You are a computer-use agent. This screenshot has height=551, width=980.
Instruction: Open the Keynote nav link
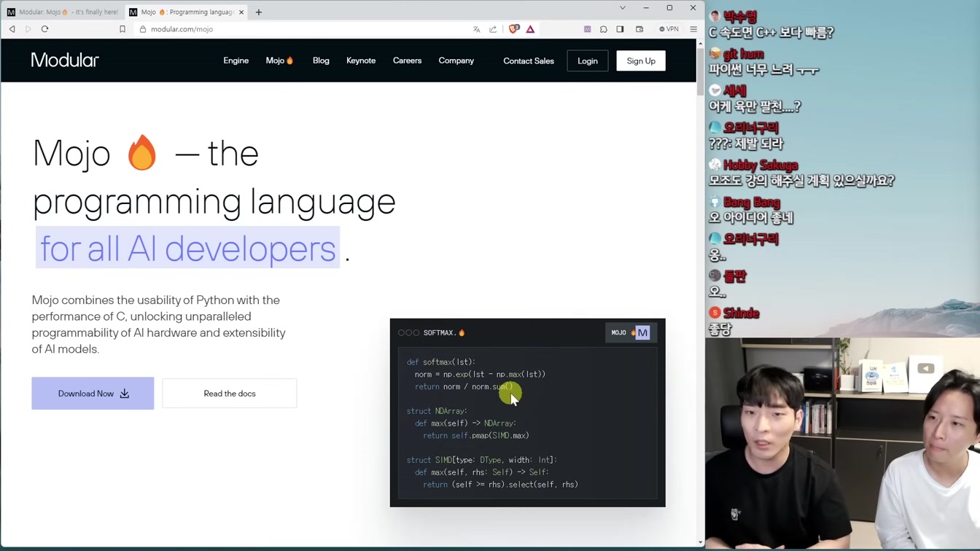point(361,60)
